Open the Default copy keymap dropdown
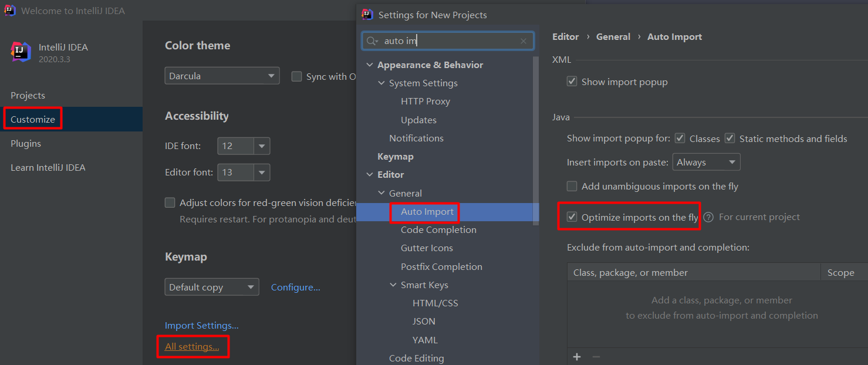Screen dimensions: 868x365 [x=212, y=287]
